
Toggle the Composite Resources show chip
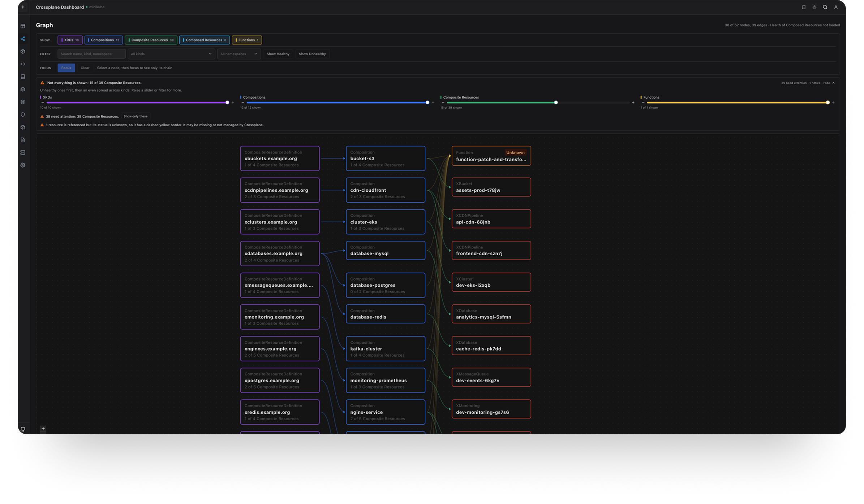[x=151, y=40]
